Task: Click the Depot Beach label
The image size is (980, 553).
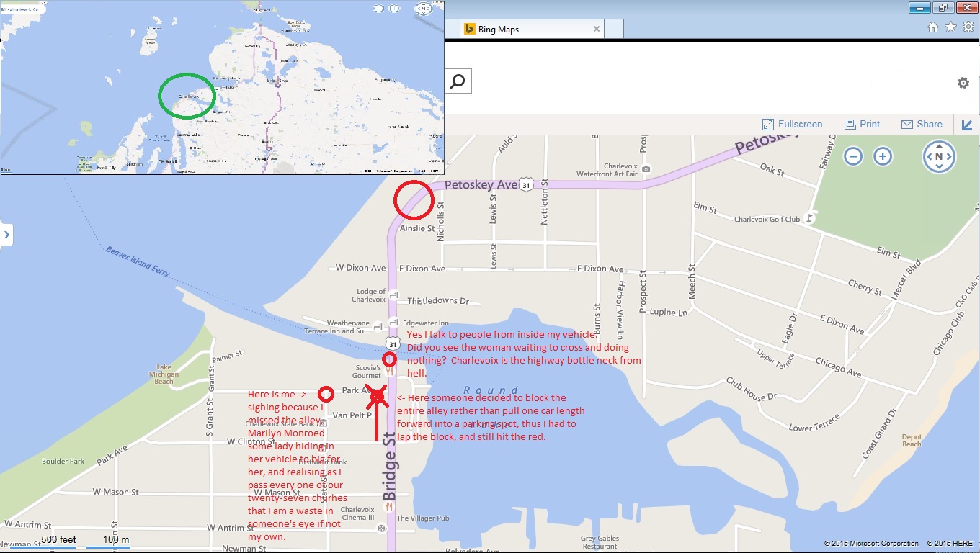Action: point(912,441)
